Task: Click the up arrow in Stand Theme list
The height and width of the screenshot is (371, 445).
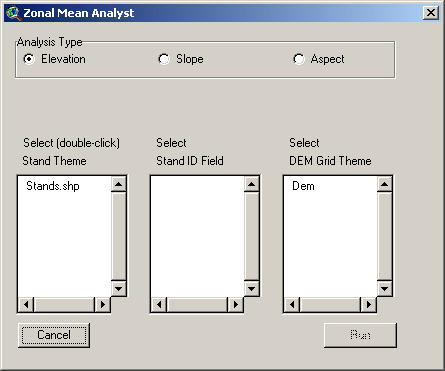Action: (118, 184)
